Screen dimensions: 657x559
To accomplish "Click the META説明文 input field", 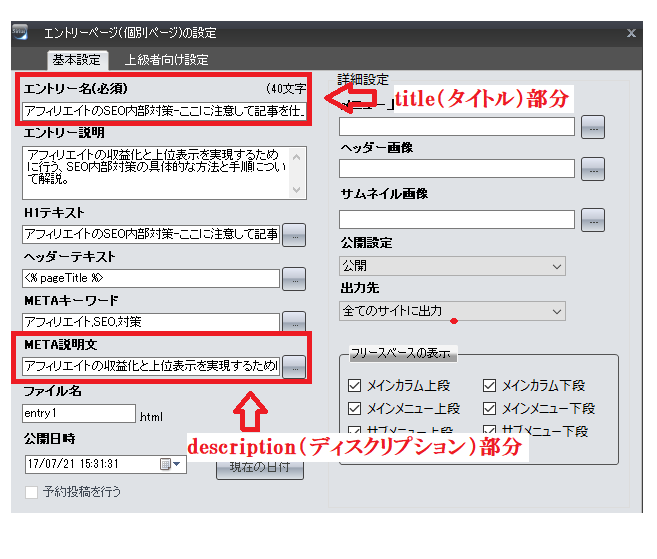I will coord(151,366).
